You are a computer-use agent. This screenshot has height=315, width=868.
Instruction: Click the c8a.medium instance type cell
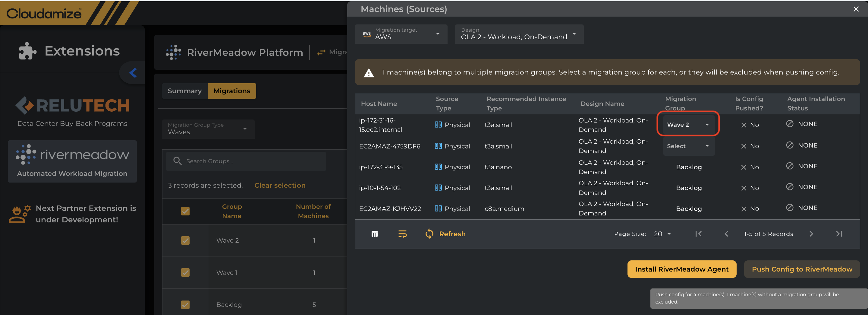(504, 209)
